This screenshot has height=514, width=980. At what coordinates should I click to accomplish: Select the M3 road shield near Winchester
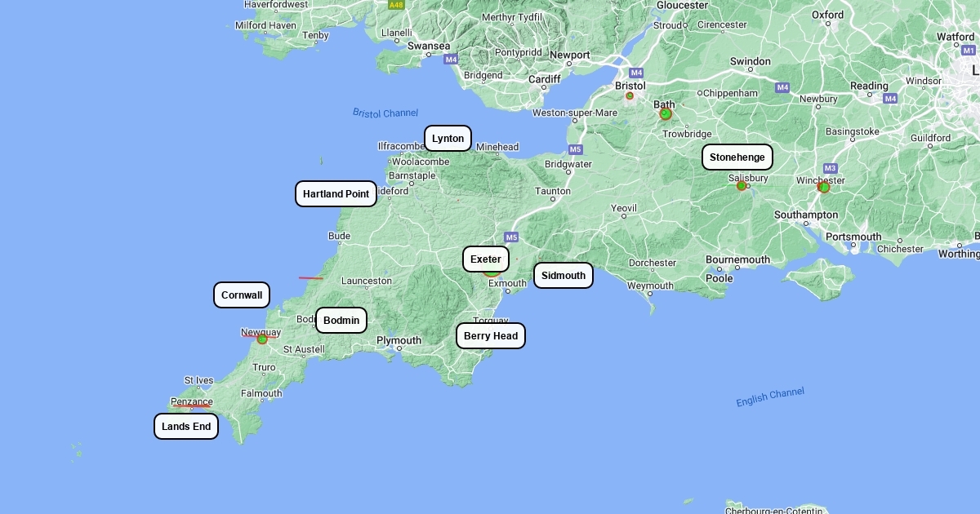click(x=831, y=168)
